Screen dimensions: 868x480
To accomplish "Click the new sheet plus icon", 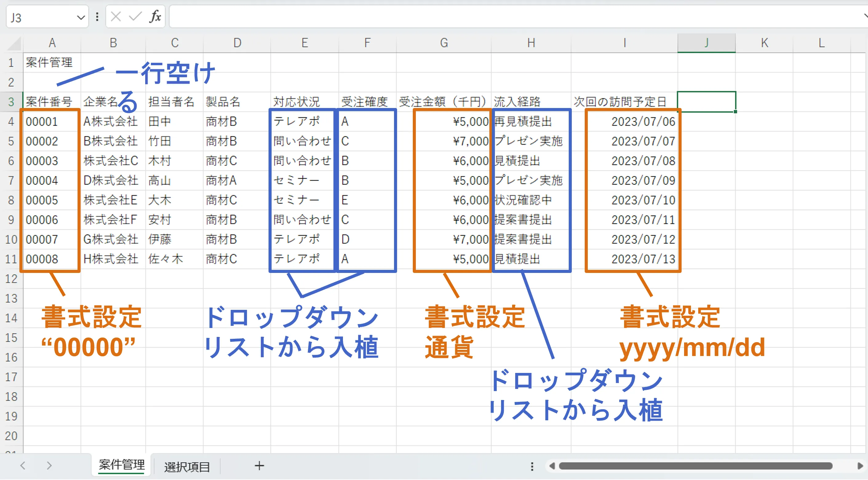I will 259,466.
